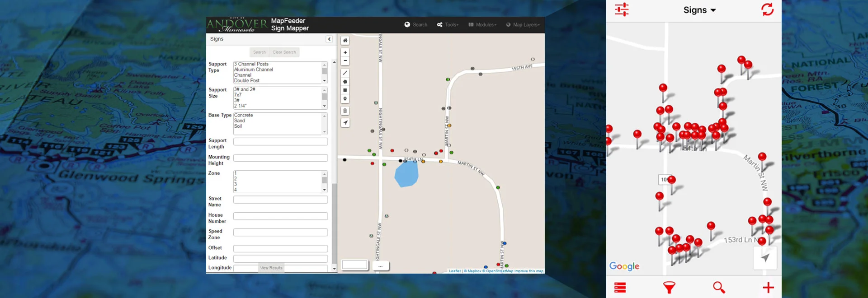Tap the filter funnel icon in mobile app

tap(669, 288)
